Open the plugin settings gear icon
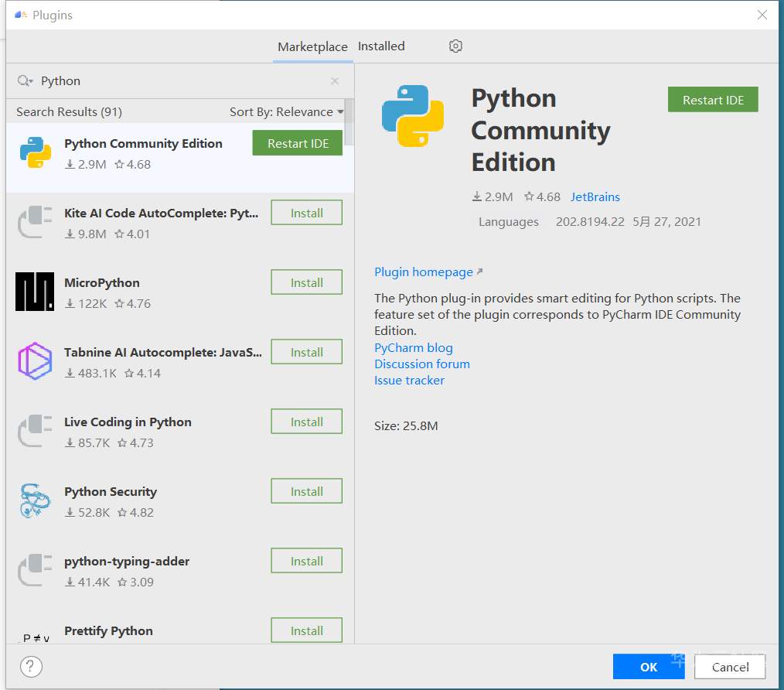784x690 pixels. coord(455,46)
